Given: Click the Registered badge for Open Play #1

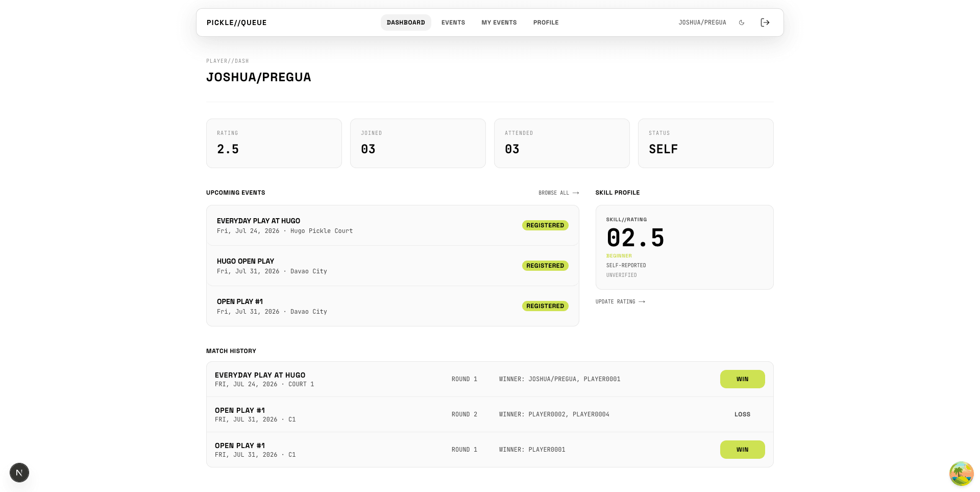Looking at the screenshot, I should [545, 306].
